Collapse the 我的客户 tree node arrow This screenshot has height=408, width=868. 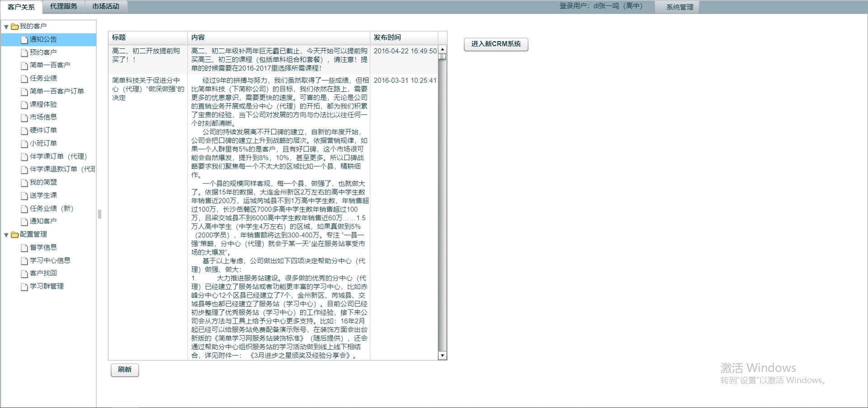click(x=6, y=27)
